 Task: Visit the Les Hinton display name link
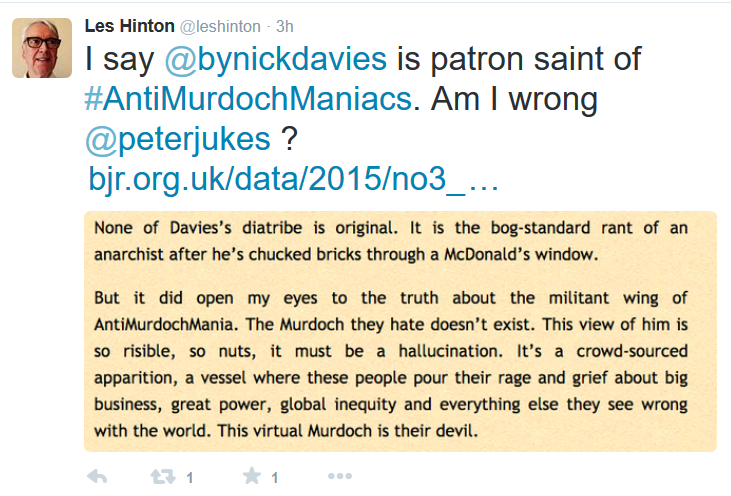point(130,26)
